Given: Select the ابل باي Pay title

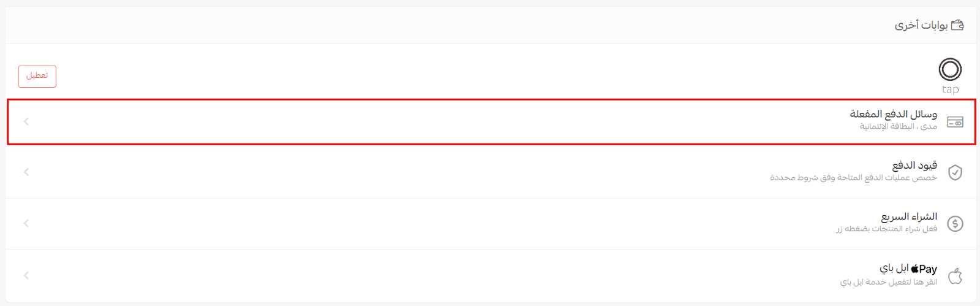Looking at the screenshot, I should coord(908,269).
